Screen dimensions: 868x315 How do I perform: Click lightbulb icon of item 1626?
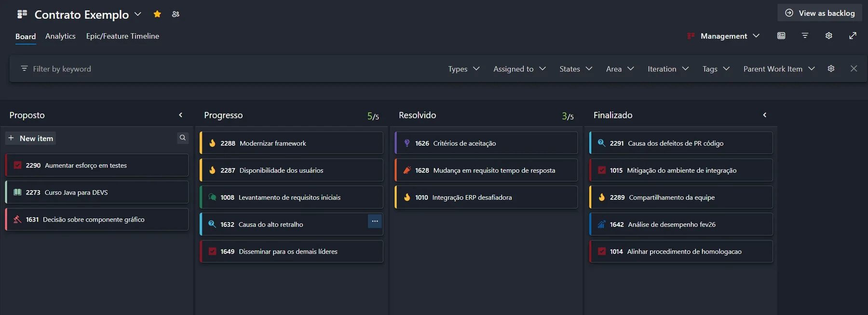pyautogui.click(x=407, y=143)
